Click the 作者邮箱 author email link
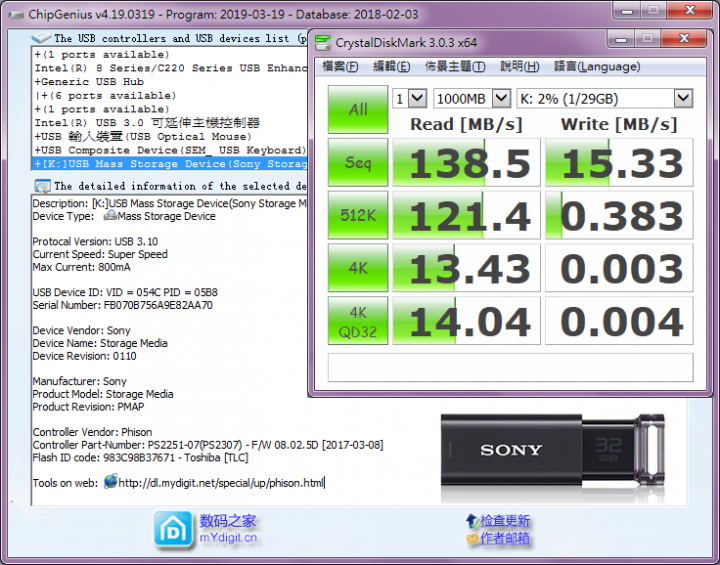This screenshot has width=720, height=565. 505,538
